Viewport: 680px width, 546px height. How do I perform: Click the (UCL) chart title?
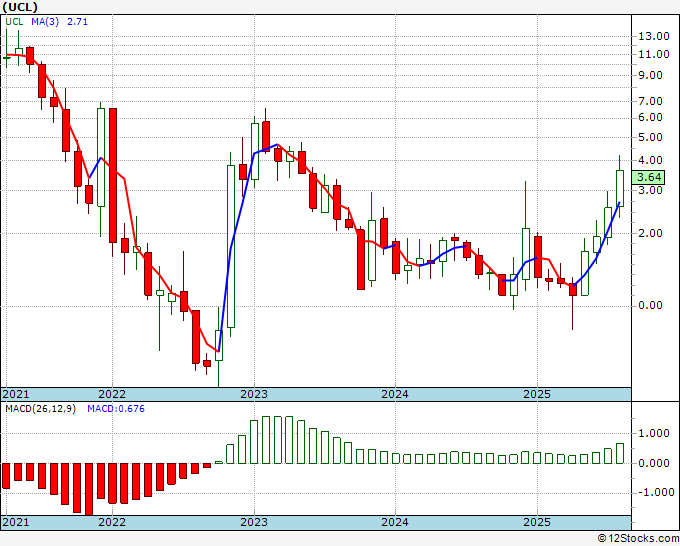click(20, 7)
